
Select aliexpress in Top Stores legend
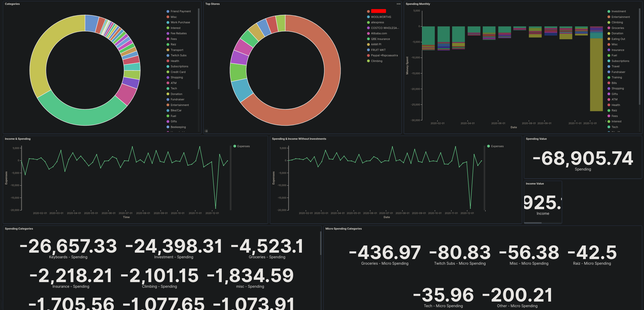(x=377, y=23)
